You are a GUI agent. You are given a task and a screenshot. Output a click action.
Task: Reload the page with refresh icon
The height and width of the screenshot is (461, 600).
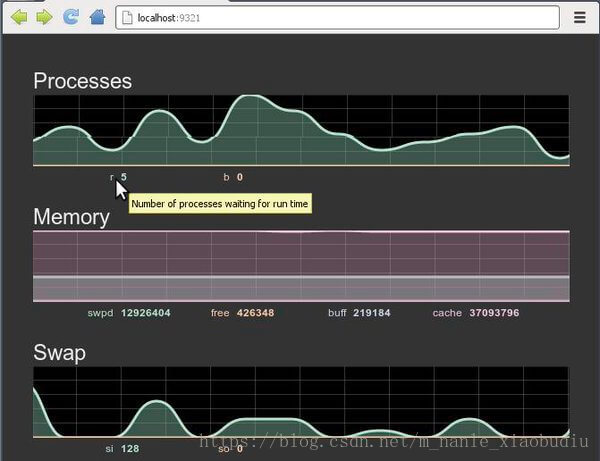click(x=71, y=17)
